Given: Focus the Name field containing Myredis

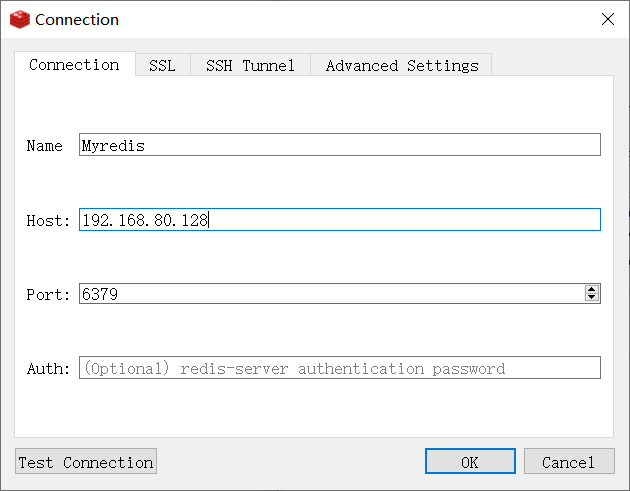Looking at the screenshot, I should pyautogui.click(x=339, y=145).
